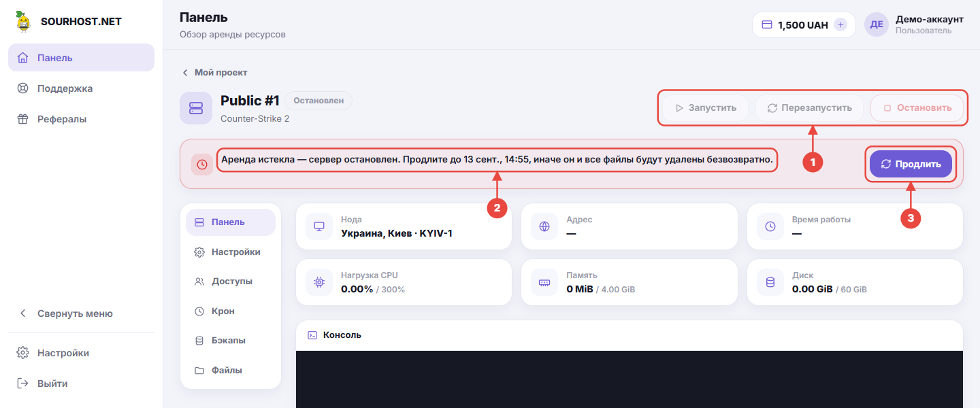Select the Файлы server tab
Viewport: 980px width, 408px height.
231,370
